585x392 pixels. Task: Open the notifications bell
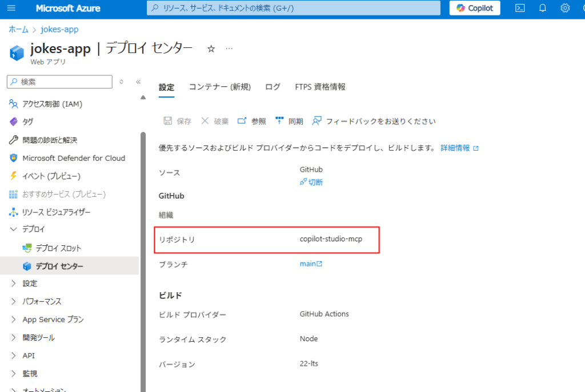click(x=543, y=8)
